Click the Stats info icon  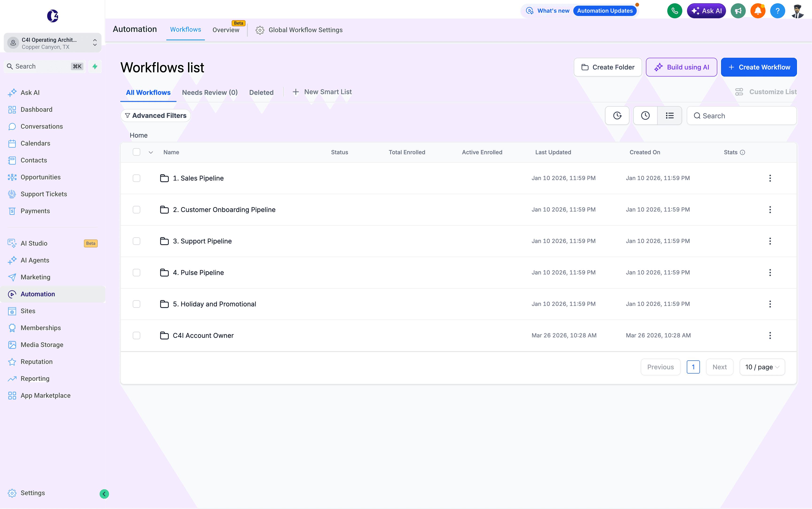click(x=742, y=152)
